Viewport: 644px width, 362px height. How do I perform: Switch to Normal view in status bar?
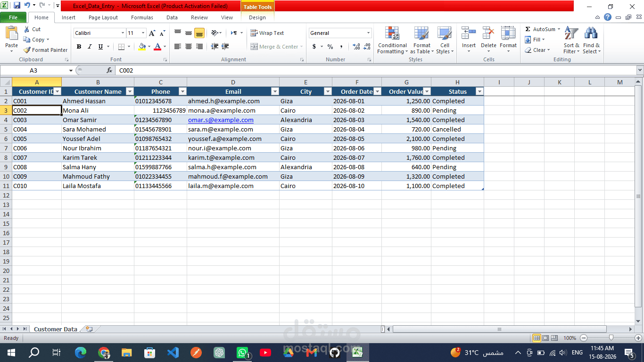(x=537, y=338)
